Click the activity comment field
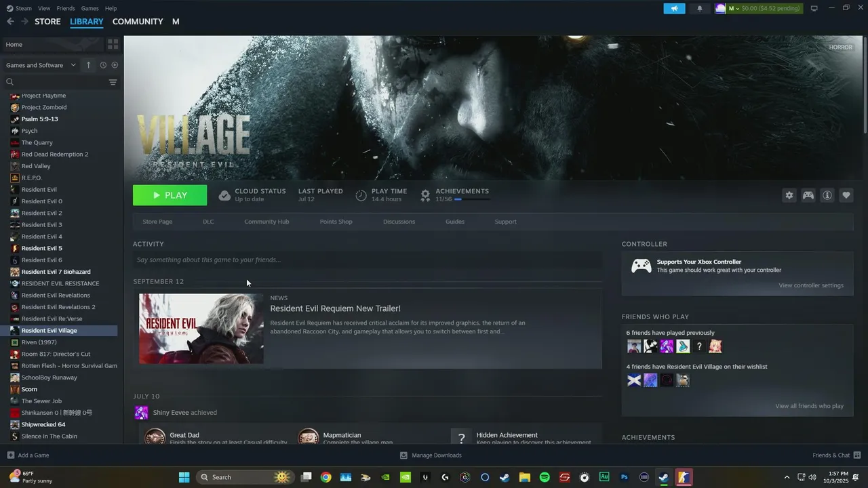 pyautogui.click(x=367, y=260)
